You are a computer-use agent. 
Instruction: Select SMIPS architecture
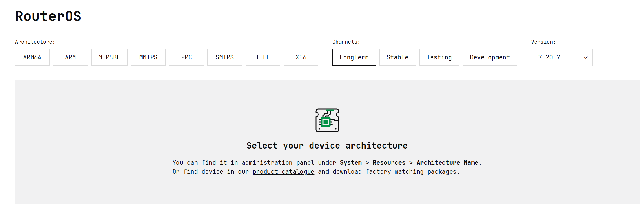(x=225, y=57)
